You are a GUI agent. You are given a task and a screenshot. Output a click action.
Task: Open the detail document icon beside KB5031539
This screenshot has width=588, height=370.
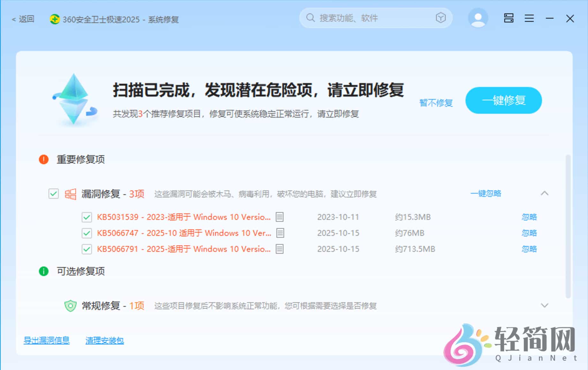[x=279, y=217]
